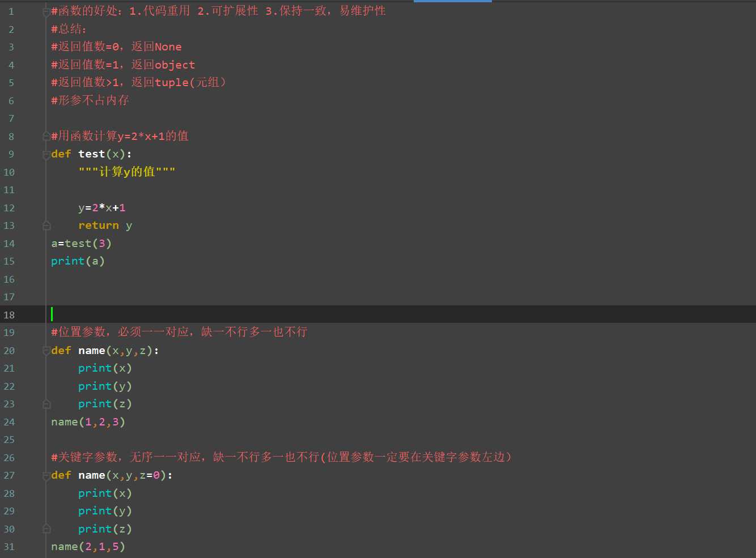The width and height of the screenshot is (756, 558).
Task: Collapse the def name(x,y,z=0) function fold
Action: pos(46,476)
